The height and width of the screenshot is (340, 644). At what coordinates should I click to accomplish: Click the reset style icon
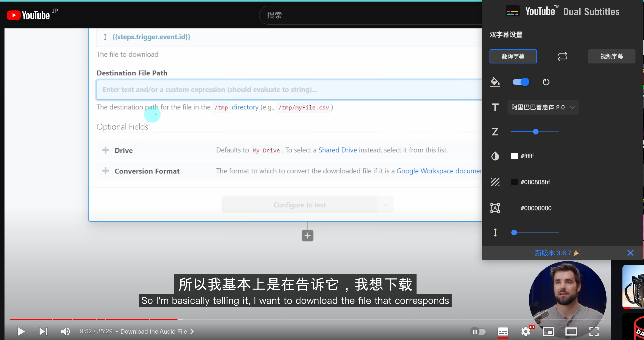click(x=546, y=82)
